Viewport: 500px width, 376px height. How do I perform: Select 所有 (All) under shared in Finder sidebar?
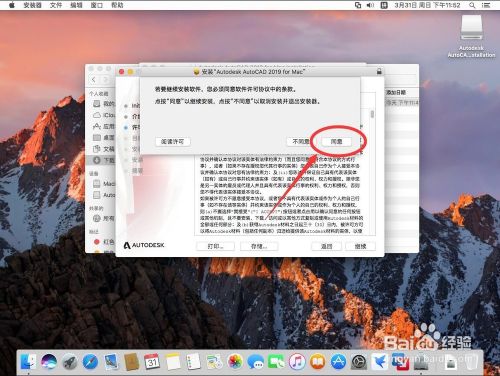[104, 218]
